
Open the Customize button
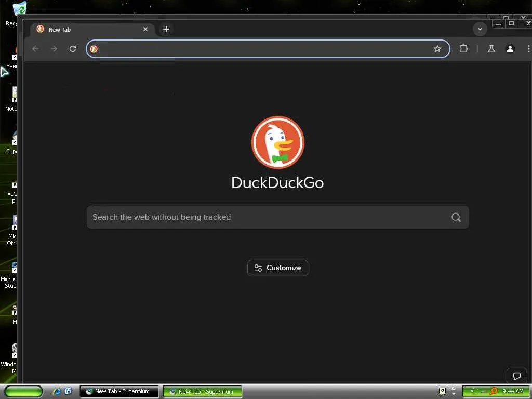click(x=277, y=268)
